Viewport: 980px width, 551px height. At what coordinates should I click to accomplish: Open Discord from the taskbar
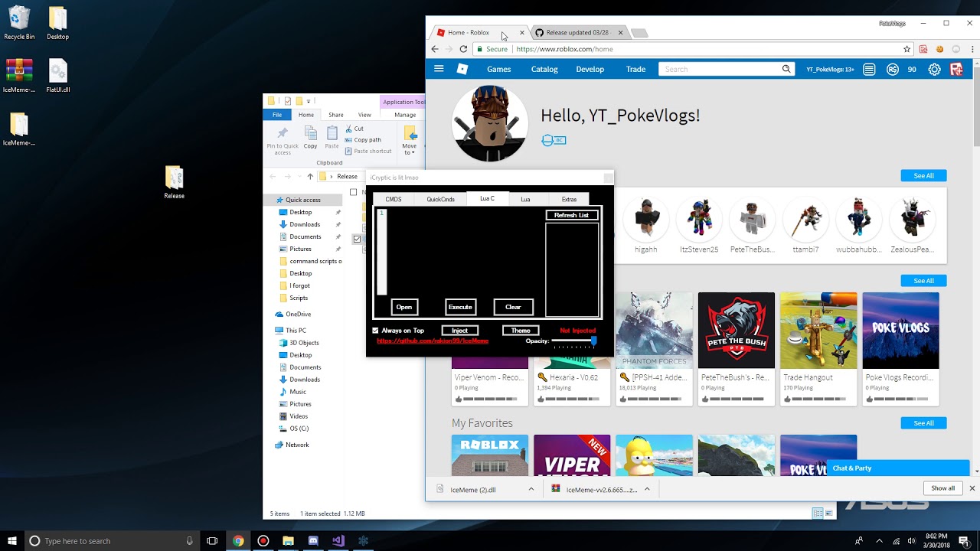[313, 540]
